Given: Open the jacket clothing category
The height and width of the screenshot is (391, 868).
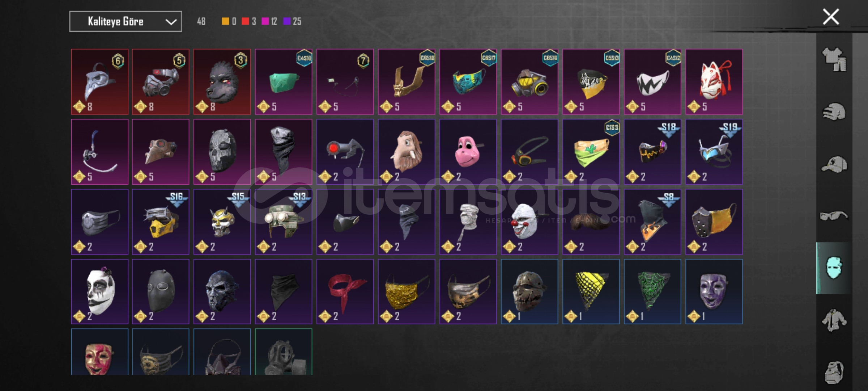Looking at the screenshot, I should tap(834, 320).
